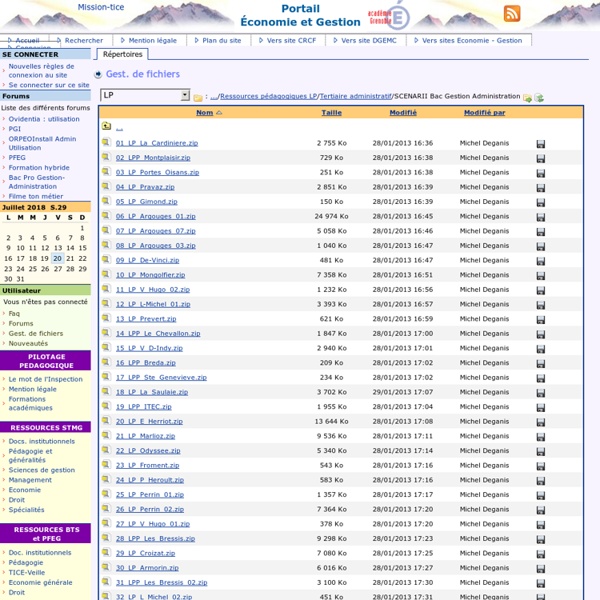This screenshot has width=600, height=600.
Task: Sort files by Modifié column
Action: coord(403,112)
